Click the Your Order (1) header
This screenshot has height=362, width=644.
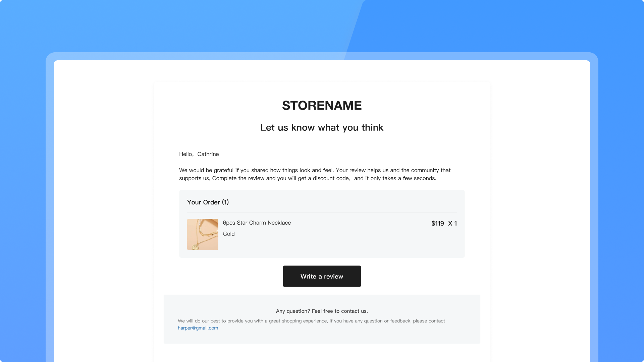click(x=208, y=202)
